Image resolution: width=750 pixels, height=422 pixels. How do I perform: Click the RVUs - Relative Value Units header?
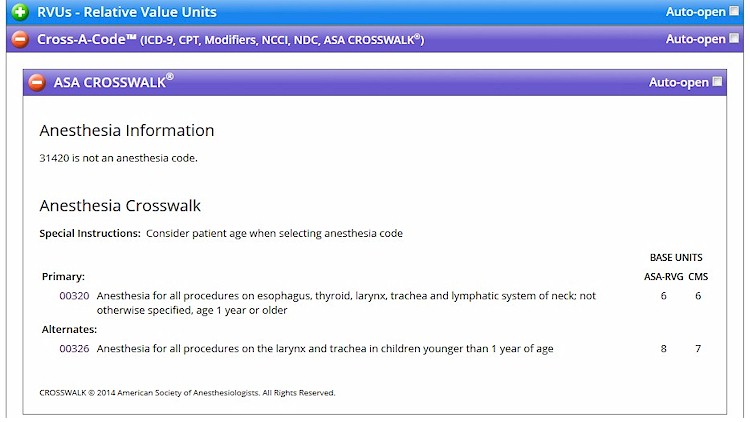point(127,12)
